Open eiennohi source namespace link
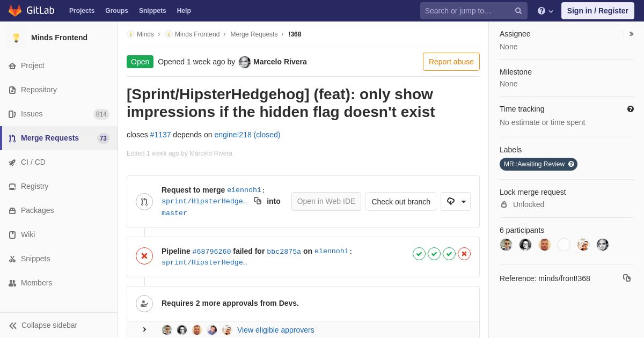Viewport: 644px width, 338px height. (244, 190)
